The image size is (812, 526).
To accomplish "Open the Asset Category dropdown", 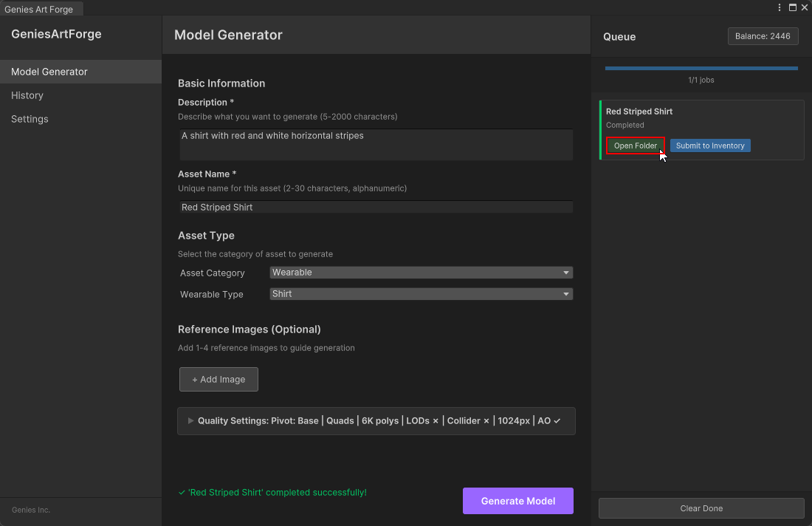I will coord(421,273).
